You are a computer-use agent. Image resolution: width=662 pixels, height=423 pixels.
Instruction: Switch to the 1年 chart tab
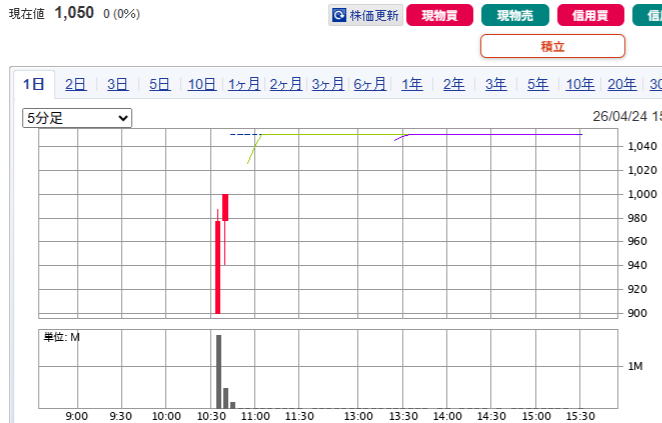(412, 85)
